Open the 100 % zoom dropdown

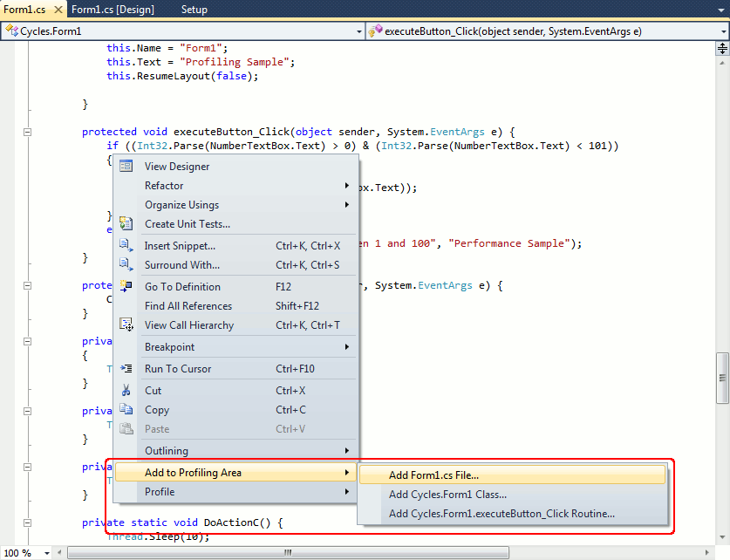coord(46,553)
